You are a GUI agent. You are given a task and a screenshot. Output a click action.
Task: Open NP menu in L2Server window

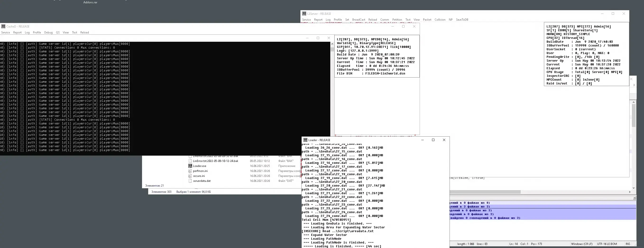[x=451, y=20]
